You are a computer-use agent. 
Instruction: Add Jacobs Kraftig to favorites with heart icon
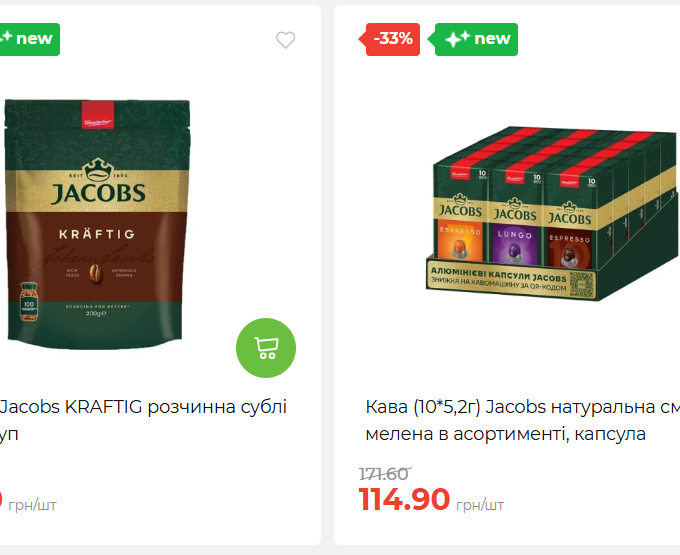click(x=285, y=40)
